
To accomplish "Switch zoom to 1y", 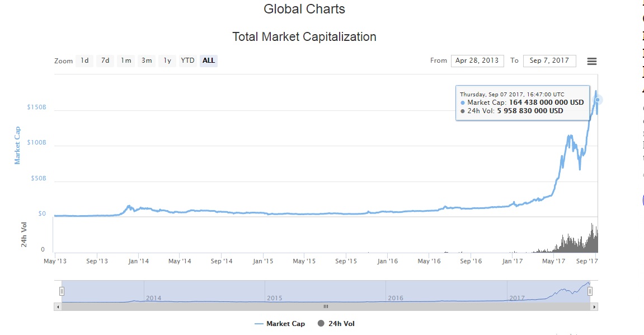I will (167, 61).
